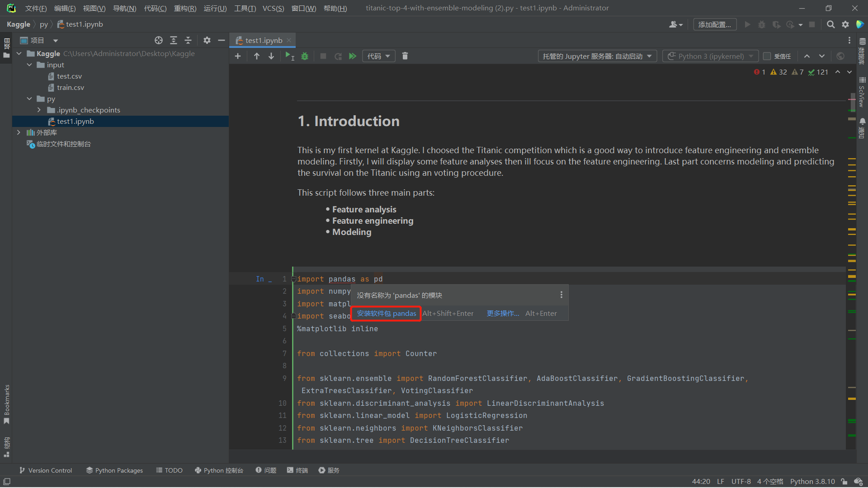Open the Python Packages tool window
Screen dimensions: 868x488
pyautogui.click(x=114, y=470)
